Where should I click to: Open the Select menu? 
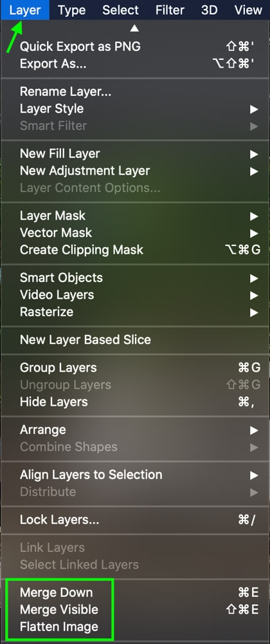(121, 10)
